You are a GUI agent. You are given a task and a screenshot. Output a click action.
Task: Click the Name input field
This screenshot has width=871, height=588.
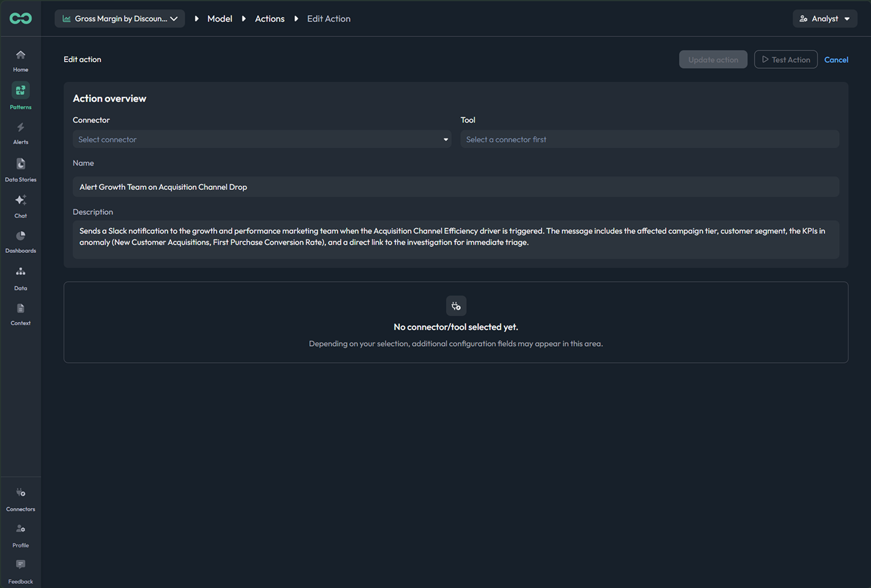pyautogui.click(x=456, y=187)
